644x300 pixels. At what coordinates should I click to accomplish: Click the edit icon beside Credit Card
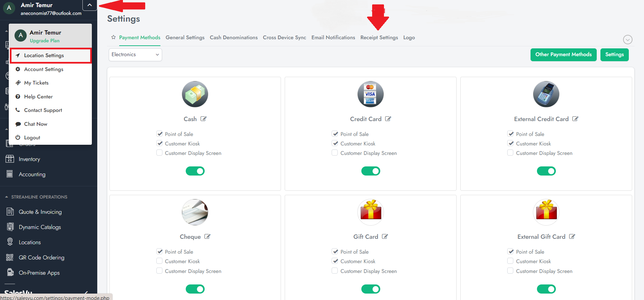coord(388,119)
